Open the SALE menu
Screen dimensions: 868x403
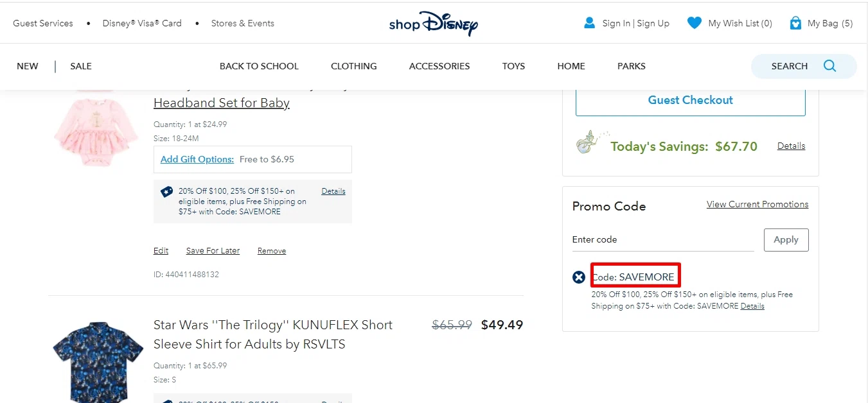pos(81,66)
